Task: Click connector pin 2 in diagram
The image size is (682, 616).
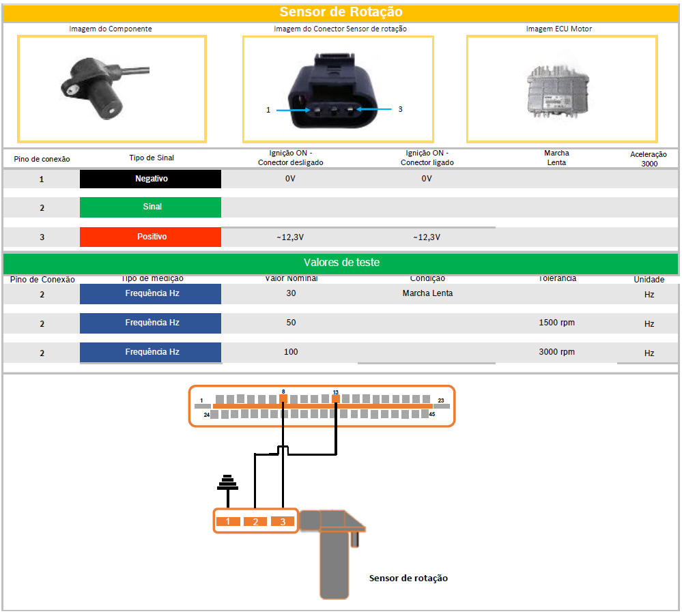Action: 255,521
